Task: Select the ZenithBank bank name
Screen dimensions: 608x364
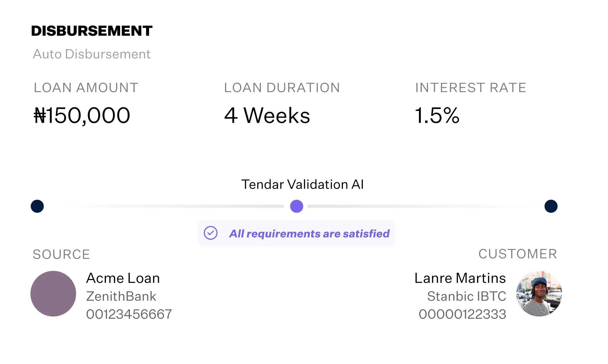Action: pyautogui.click(x=121, y=296)
